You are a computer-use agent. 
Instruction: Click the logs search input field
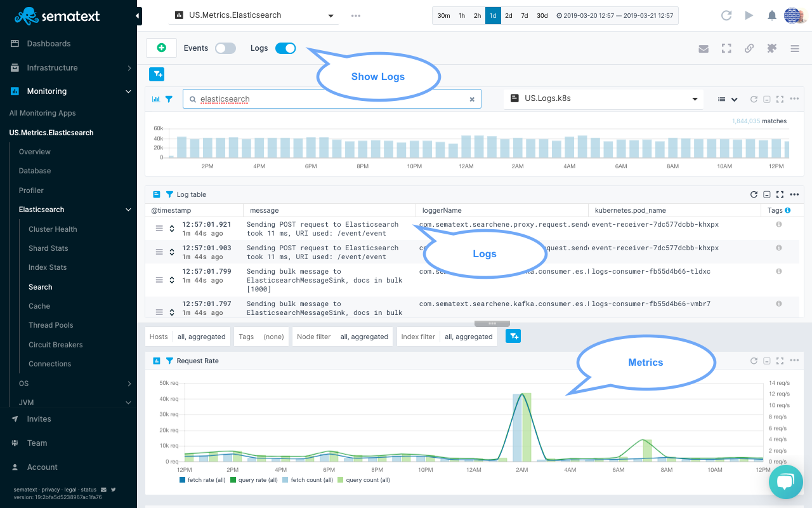click(332, 99)
